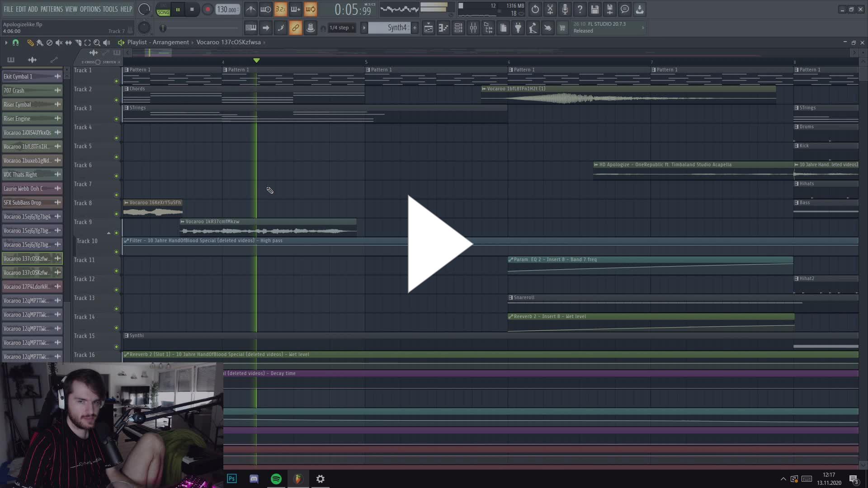
Task: Click the microphone recording icon
Action: pyautogui.click(x=565, y=9)
